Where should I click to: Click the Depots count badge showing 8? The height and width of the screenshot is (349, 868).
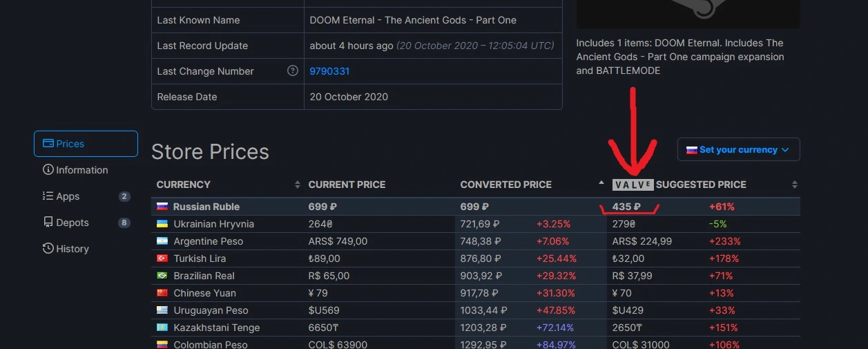124,223
